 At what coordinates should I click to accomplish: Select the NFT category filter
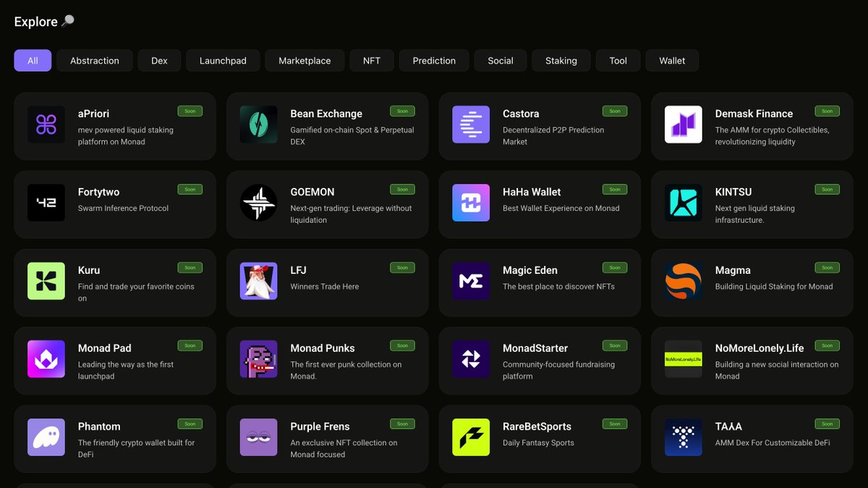pyautogui.click(x=372, y=61)
